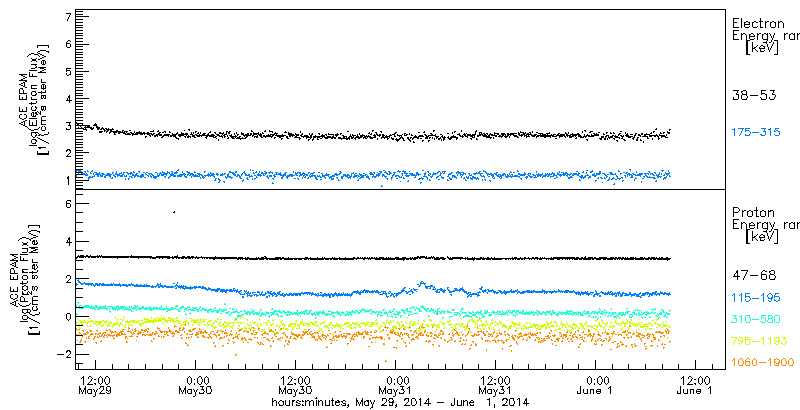
Task: Click tick label 0 on proton panel
Action: (70, 317)
